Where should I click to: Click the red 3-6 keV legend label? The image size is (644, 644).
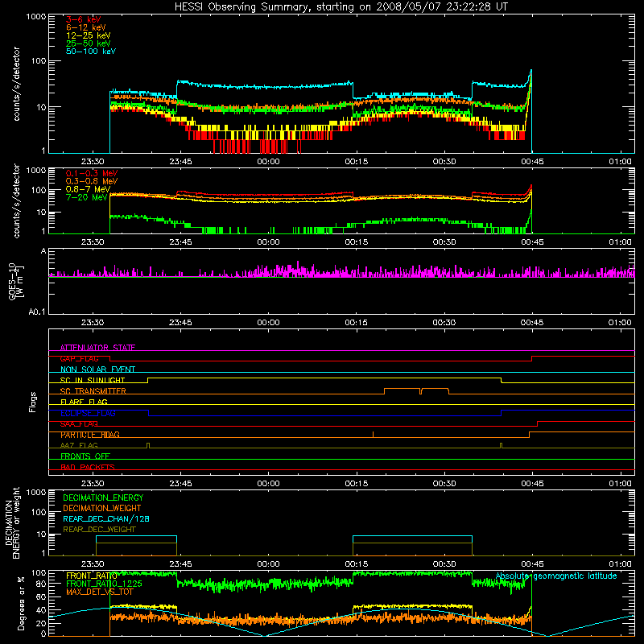click(84, 19)
